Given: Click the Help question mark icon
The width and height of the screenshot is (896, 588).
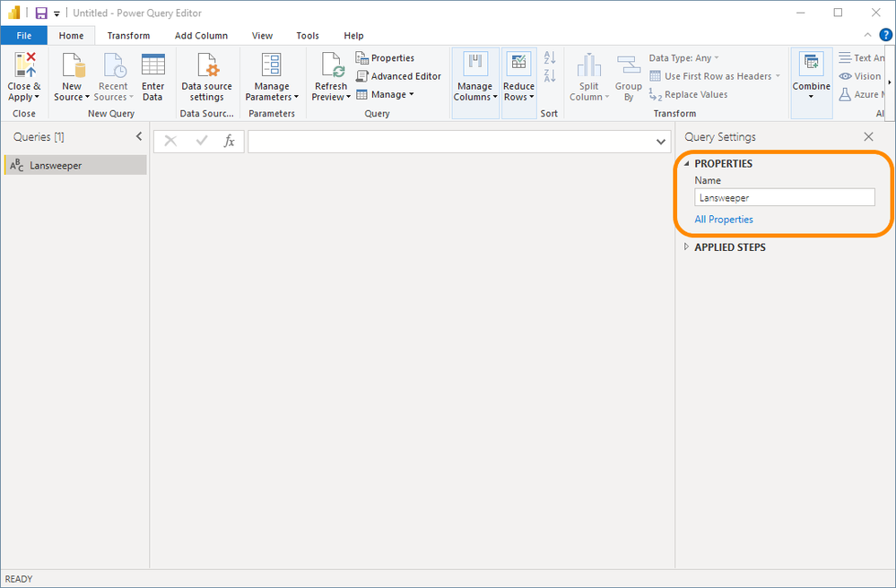Looking at the screenshot, I should [885, 35].
